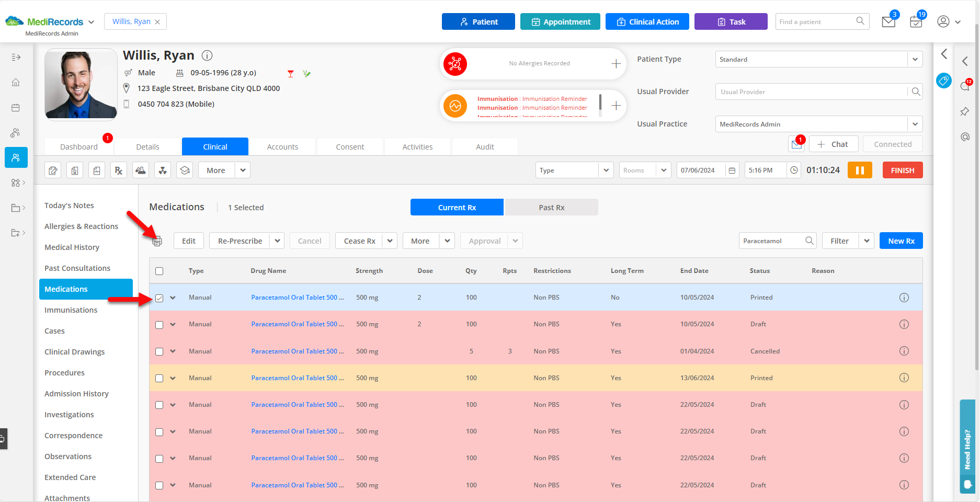Click the pin icon in right rail
The width and height of the screenshot is (980, 502).
point(965,111)
